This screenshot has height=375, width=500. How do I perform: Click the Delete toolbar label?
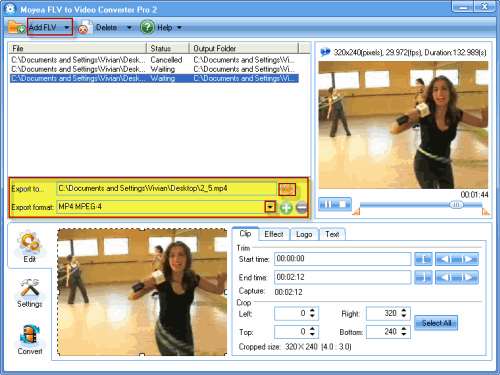[x=106, y=28]
